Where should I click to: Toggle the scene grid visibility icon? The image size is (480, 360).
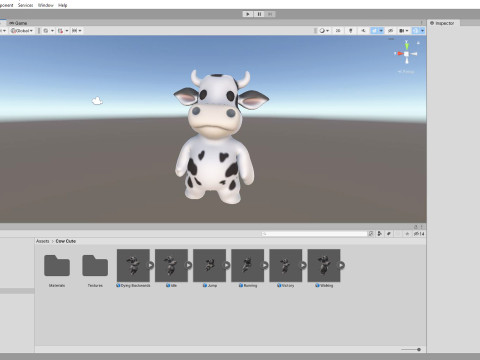(46, 31)
